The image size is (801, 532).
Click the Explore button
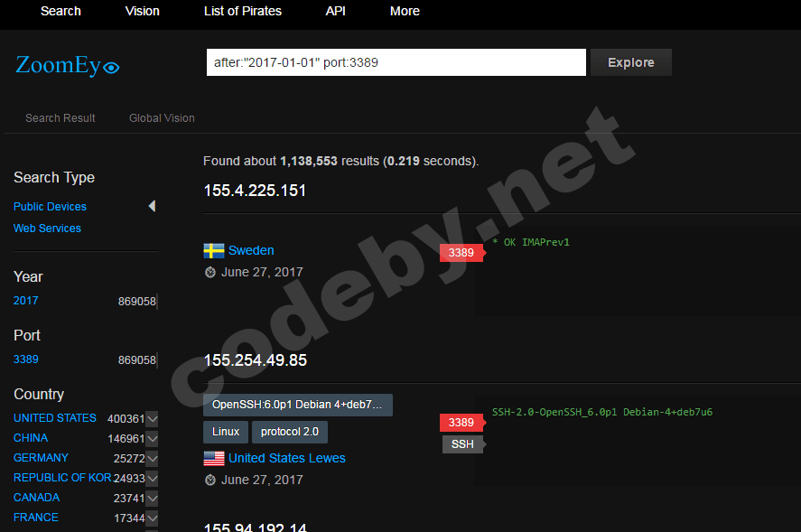click(x=631, y=62)
